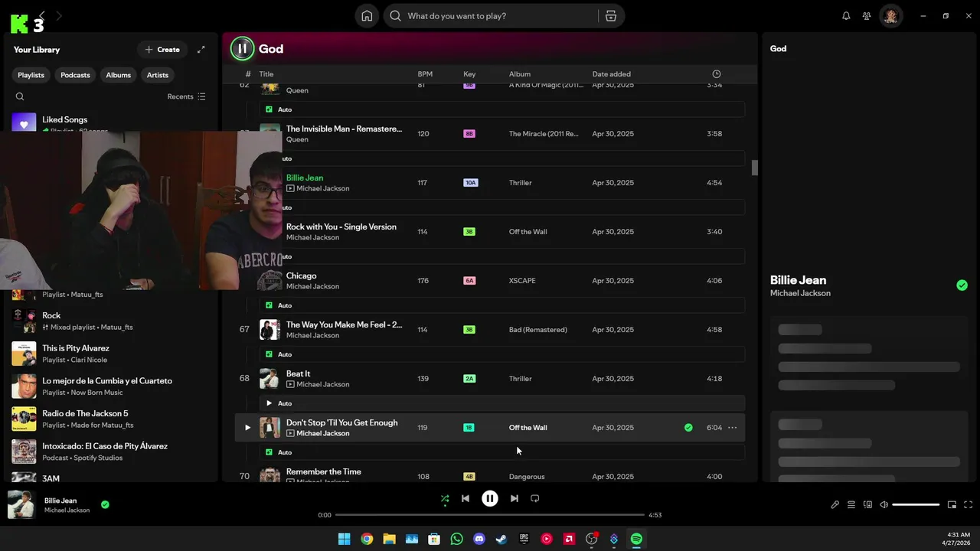Click the Billie Jean album thumbnail in player bar
The width and height of the screenshot is (980, 551).
tap(21, 505)
